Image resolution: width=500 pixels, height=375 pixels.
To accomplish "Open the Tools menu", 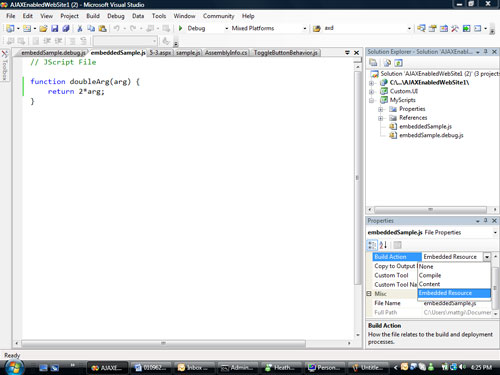I will [x=159, y=16].
